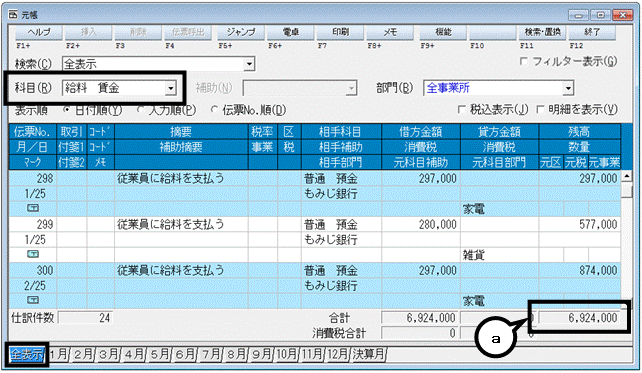Go to the 9月 tab

261,355
